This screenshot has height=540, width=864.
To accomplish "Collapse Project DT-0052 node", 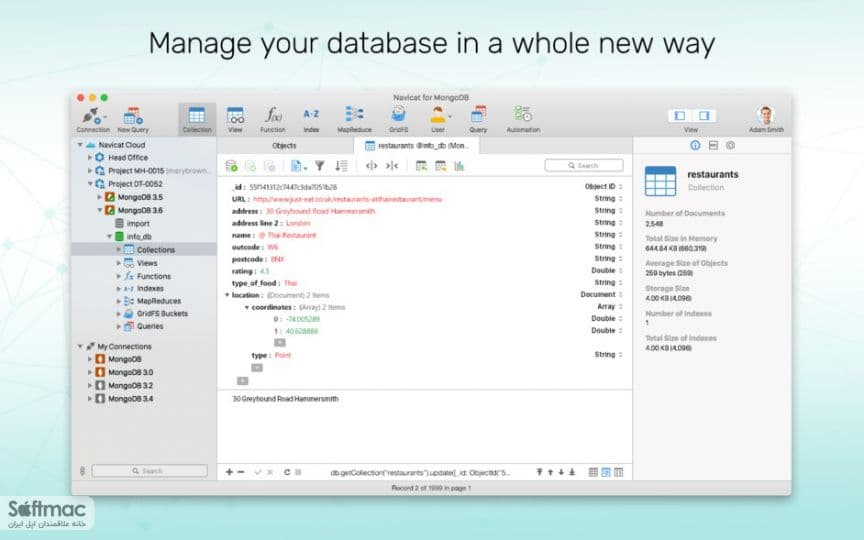I will point(90,184).
